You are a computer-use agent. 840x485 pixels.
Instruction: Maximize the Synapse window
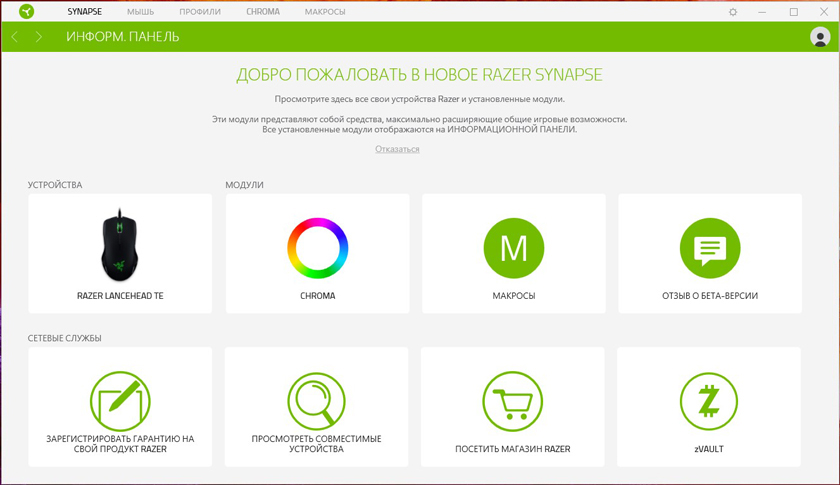[x=793, y=12]
